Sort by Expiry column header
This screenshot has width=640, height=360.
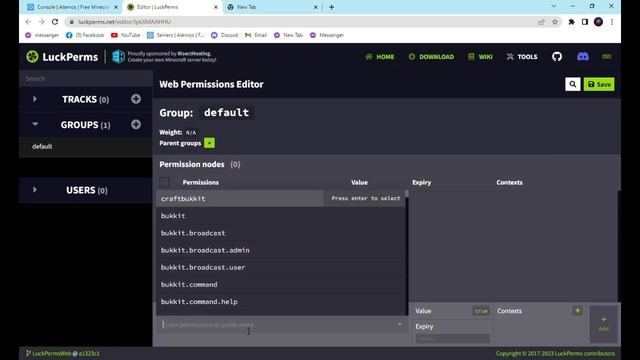(x=422, y=182)
